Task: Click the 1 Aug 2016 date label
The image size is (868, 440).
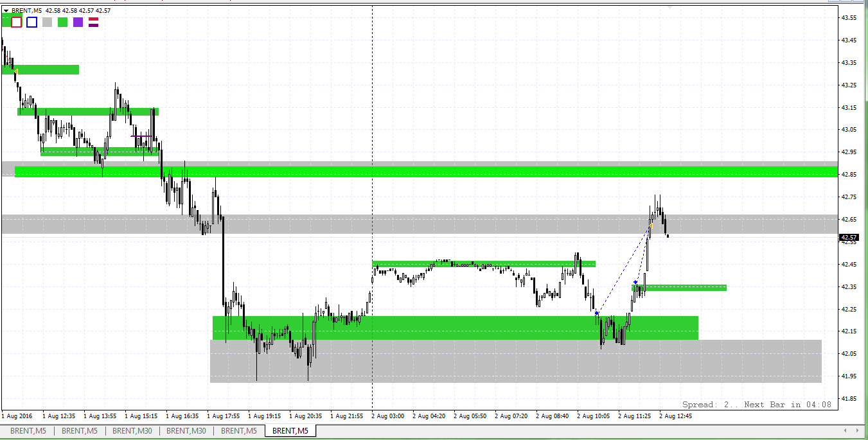Action: tap(17, 416)
